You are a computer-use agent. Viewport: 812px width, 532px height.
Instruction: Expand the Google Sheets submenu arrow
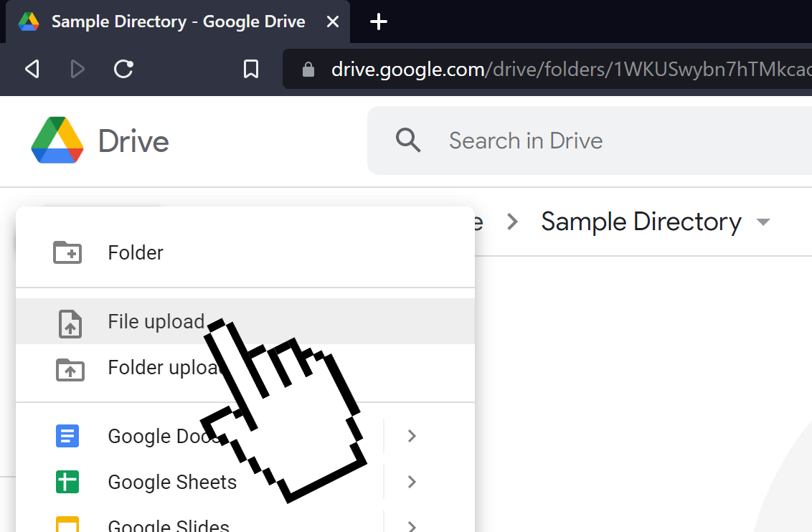coord(412,482)
